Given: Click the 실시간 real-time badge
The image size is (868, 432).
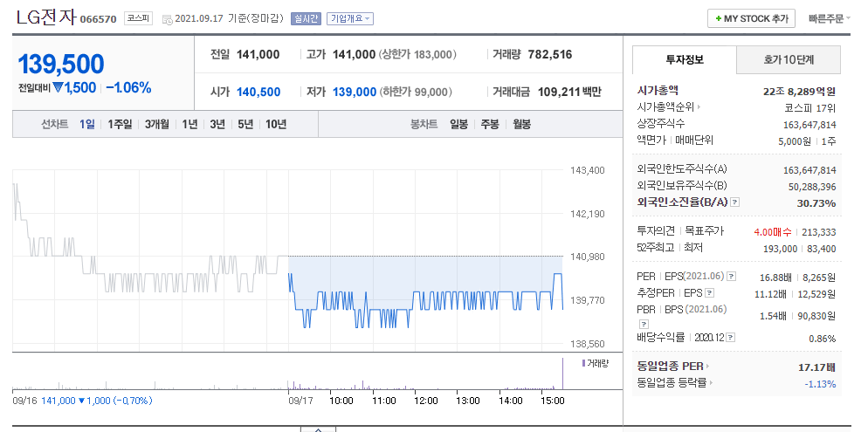Looking at the screenshot, I should click(307, 18).
